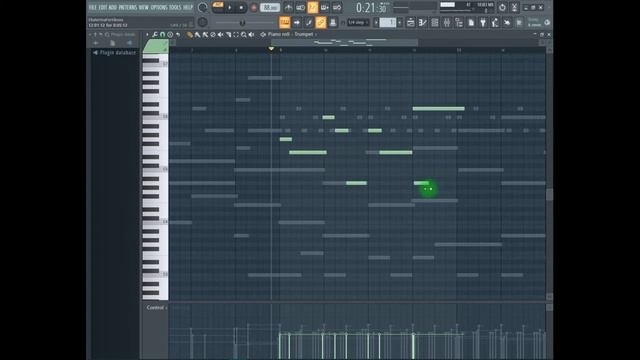Select the Paint brush tool

[198, 35]
